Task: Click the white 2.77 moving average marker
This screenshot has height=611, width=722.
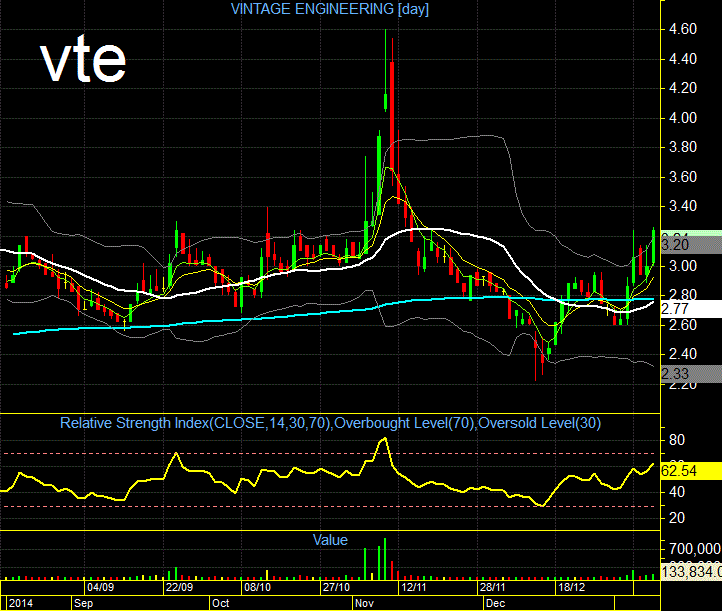Action: click(x=691, y=309)
